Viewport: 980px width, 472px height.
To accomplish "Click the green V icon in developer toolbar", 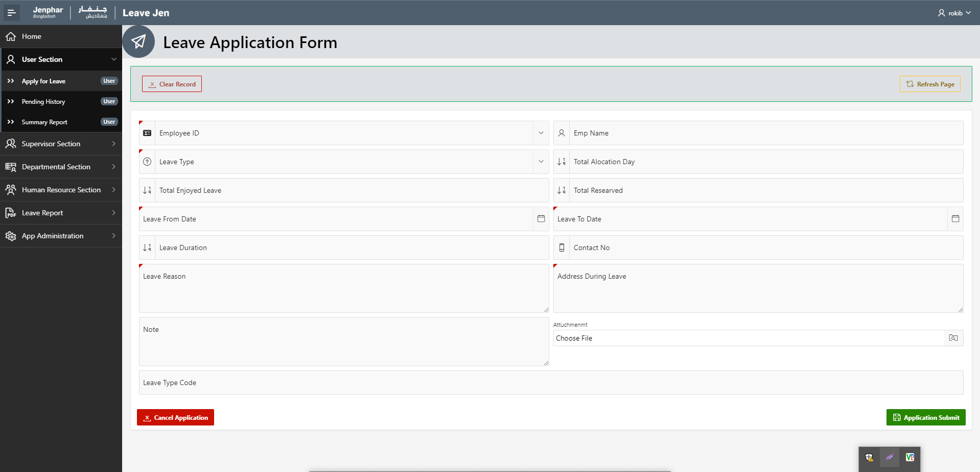I will 910,457.
